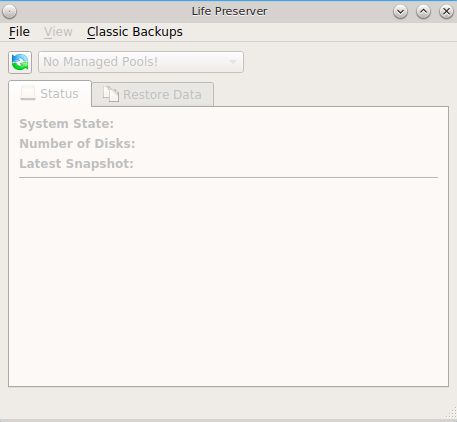The height and width of the screenshot is (422, 457).
Task: Open the No Managed Pools! combo box
Action: pos(141,62)
